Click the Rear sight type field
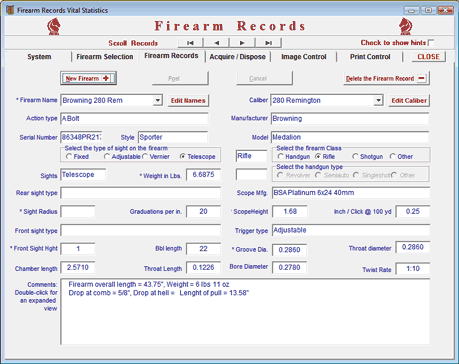 [x=141, y=193]
